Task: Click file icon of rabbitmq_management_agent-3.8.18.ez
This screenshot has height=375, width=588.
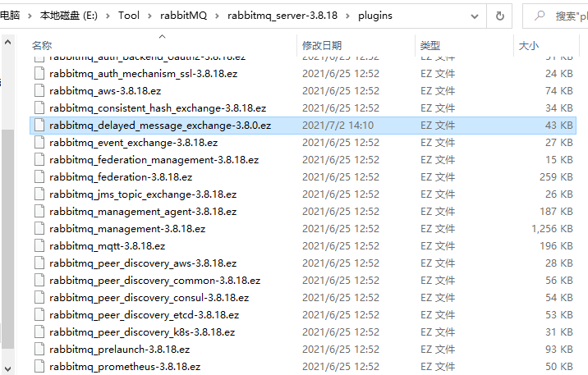Action: tap(39, 211)
